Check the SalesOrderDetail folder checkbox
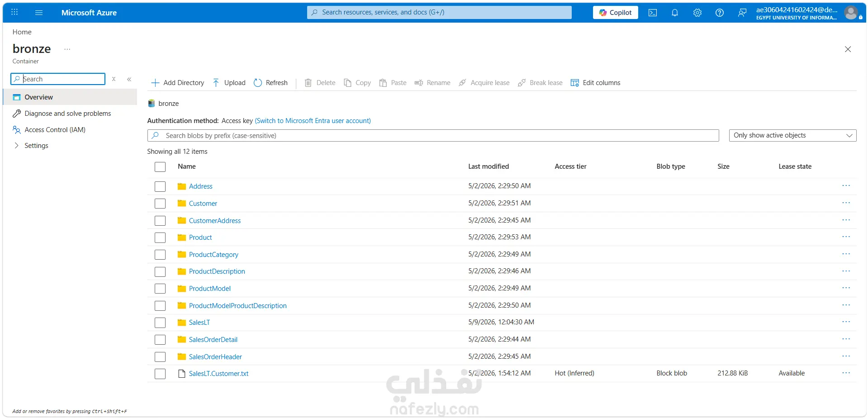This screenshot has width=868, height=418. (160, 340)
